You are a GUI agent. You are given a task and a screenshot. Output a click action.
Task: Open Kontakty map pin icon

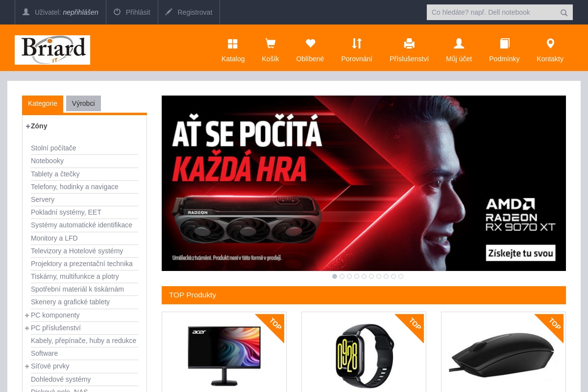click(550, 44)
